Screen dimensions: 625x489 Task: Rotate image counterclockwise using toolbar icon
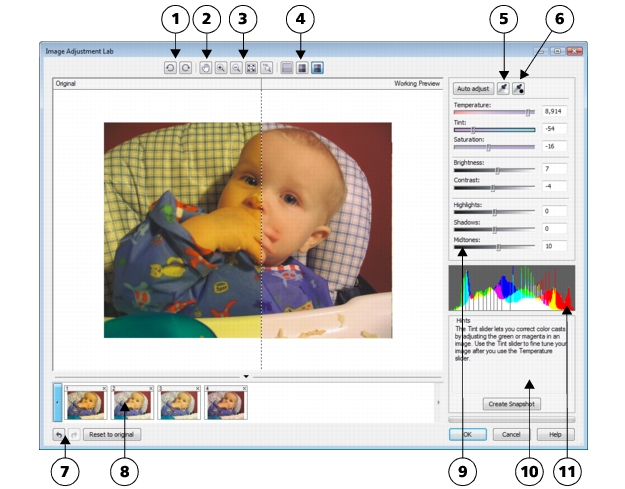point(171,68)
